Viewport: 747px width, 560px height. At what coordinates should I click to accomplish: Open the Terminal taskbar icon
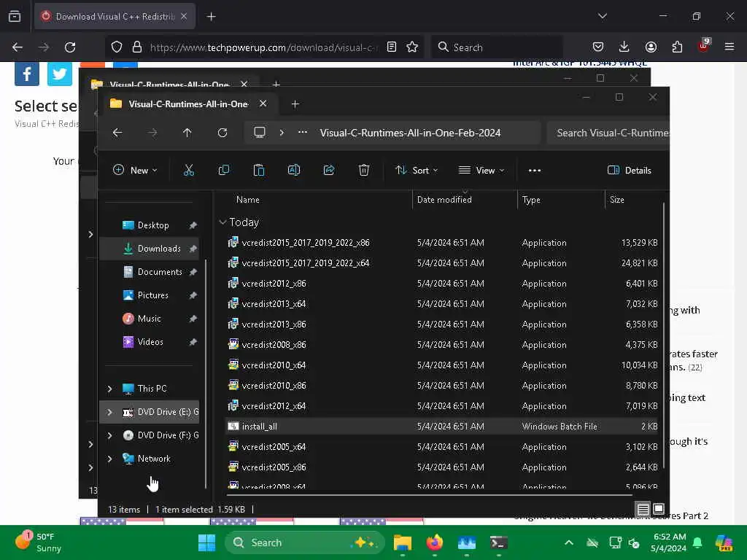(x=498, y=542)
